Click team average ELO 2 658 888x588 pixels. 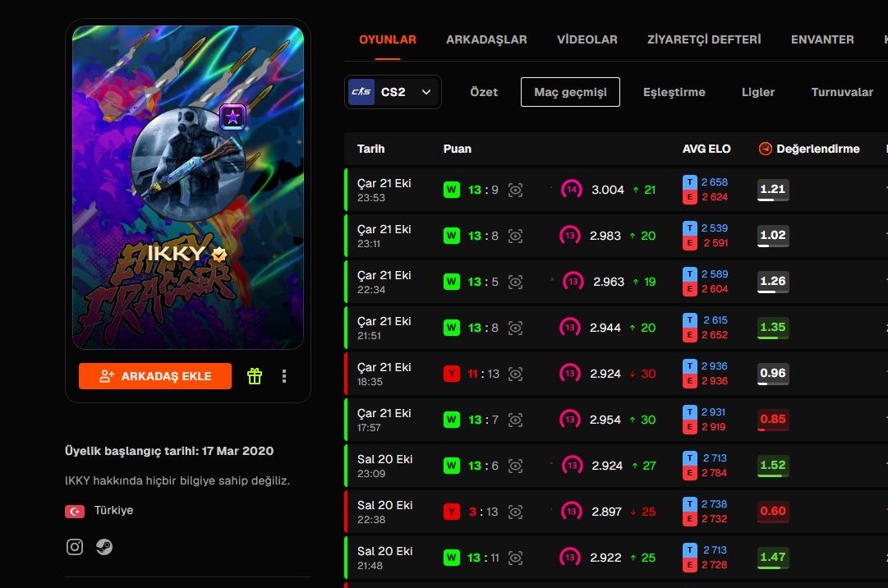(x=714, y=182)
